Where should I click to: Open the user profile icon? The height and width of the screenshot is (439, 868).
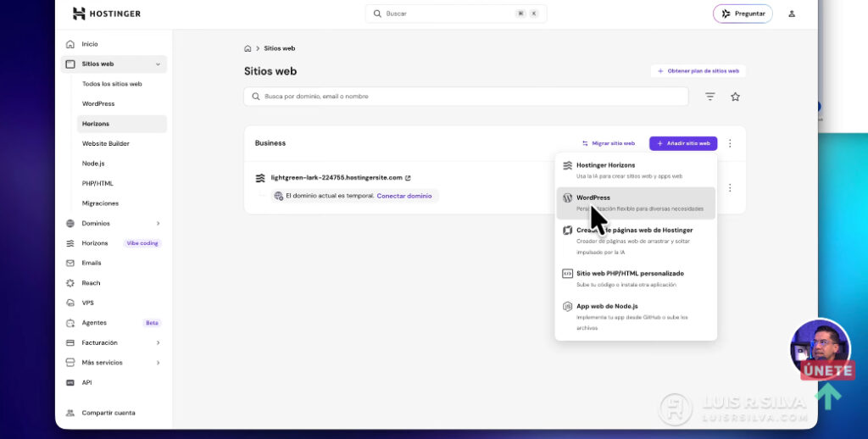[792, 14]
